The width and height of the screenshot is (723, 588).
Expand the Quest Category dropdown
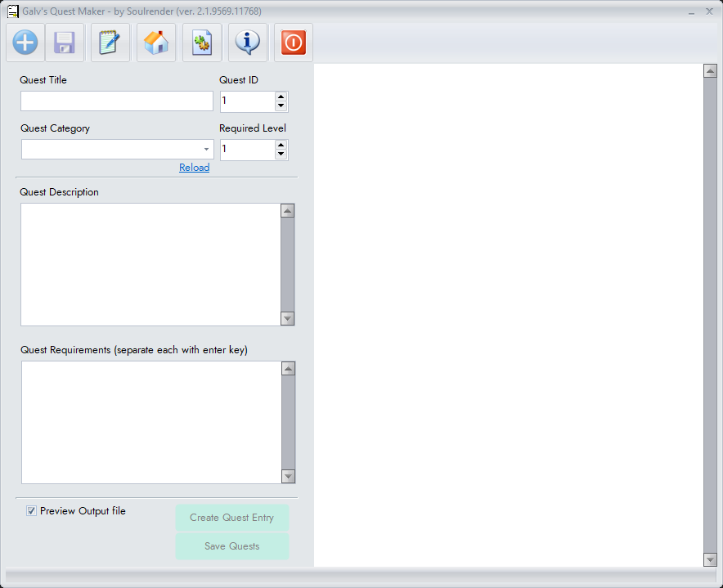[206, 150]
